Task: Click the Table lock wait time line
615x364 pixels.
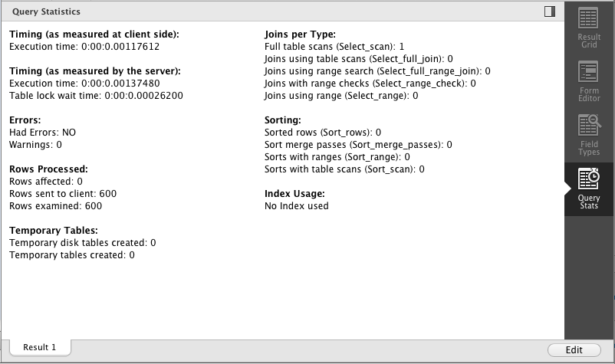Action: [96, 96]
